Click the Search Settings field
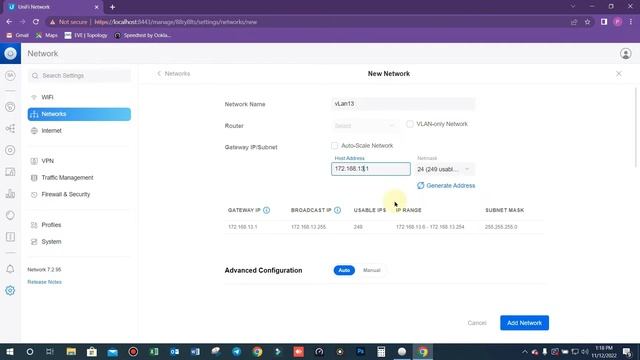 pyautogui.click(x=79, y=76)
